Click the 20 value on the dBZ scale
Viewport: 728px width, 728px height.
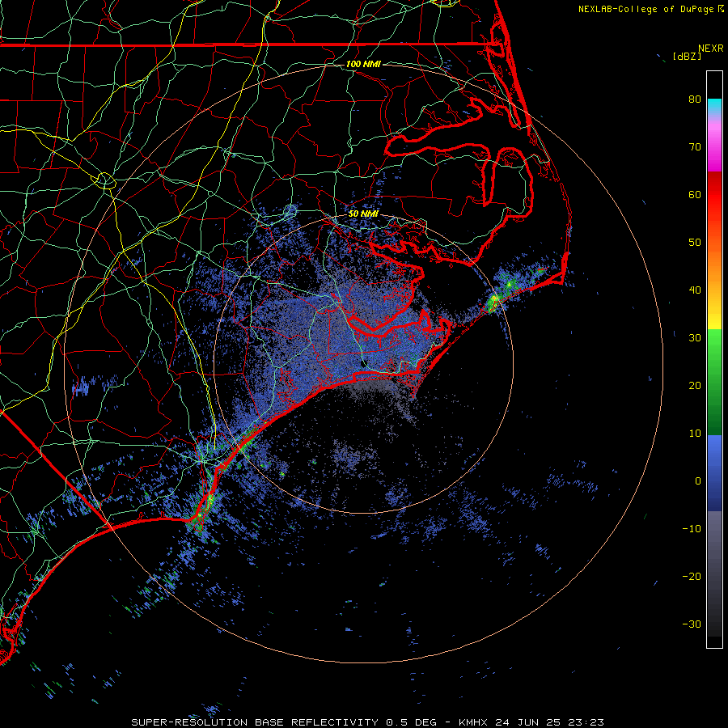[x=695, y=385]
